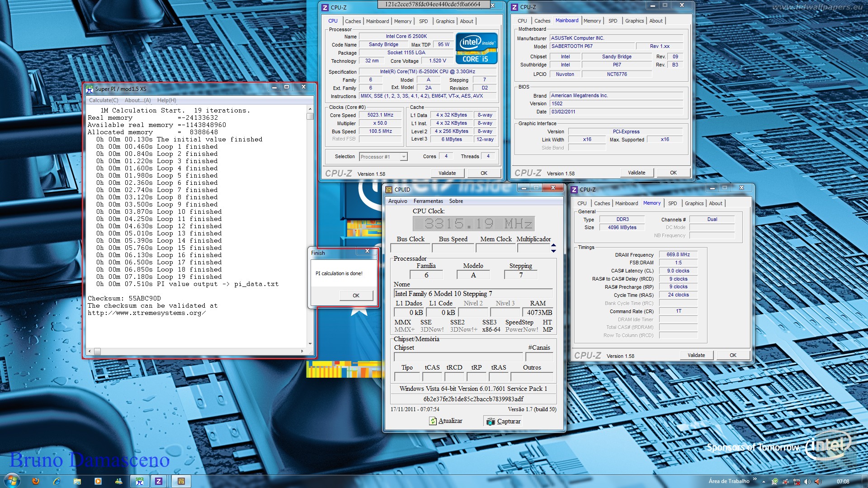This screenshot has height=488, width=868.
Task: Switch to Caches tab in CPU window
Action: point(353,21)
